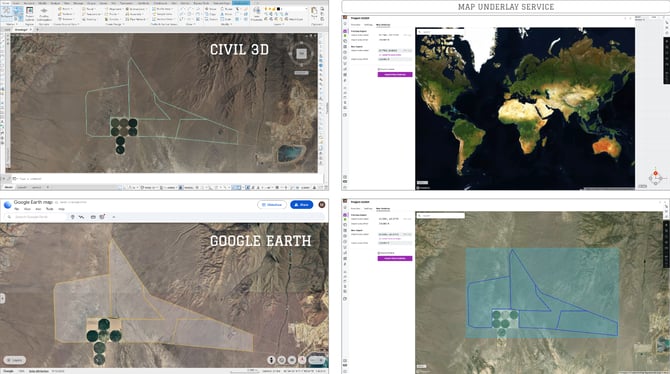670x374 pixels.
Task: Click the purple import button in the world-map window
Action: coord(395,74)
